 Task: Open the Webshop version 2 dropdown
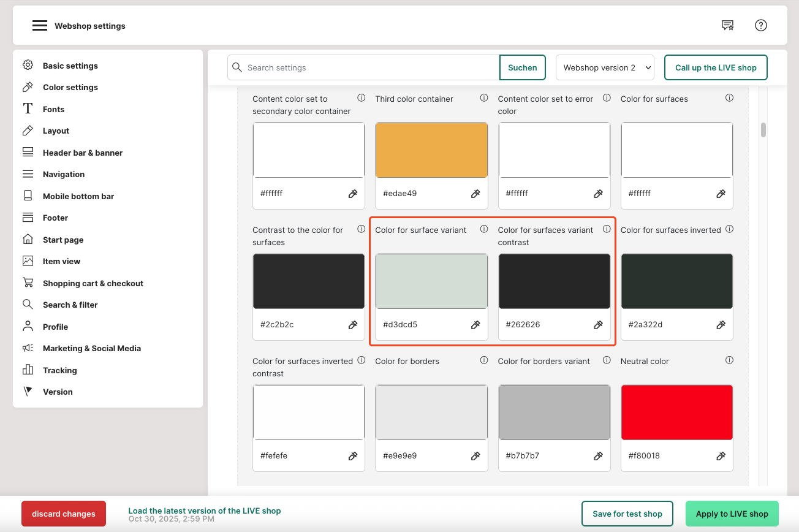click(x=605, y=67)
